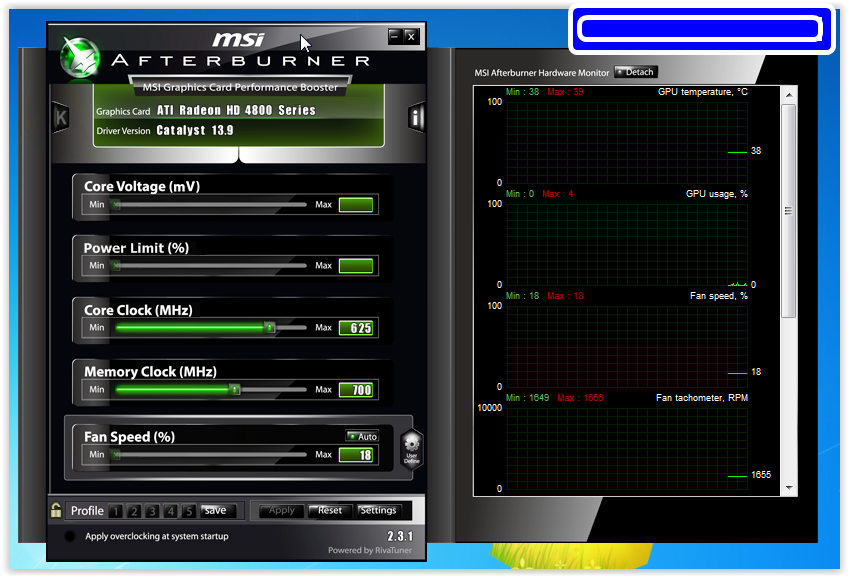
Task: Click the Memory Clock value field 700
Action: tap(356, 390)
